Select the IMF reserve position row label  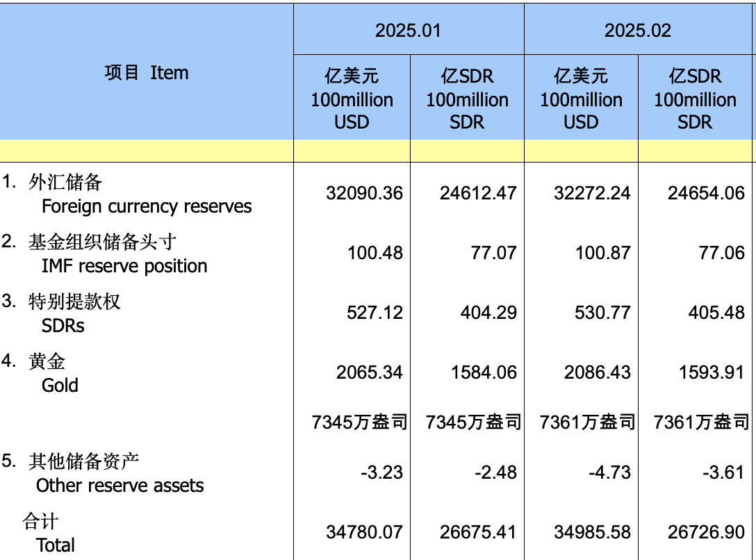(124, 266)
